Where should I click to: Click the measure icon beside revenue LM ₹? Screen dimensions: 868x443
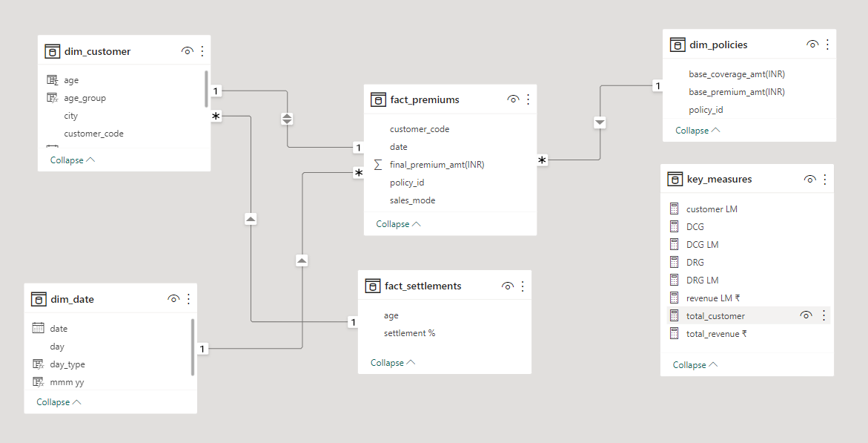[675, 298]
